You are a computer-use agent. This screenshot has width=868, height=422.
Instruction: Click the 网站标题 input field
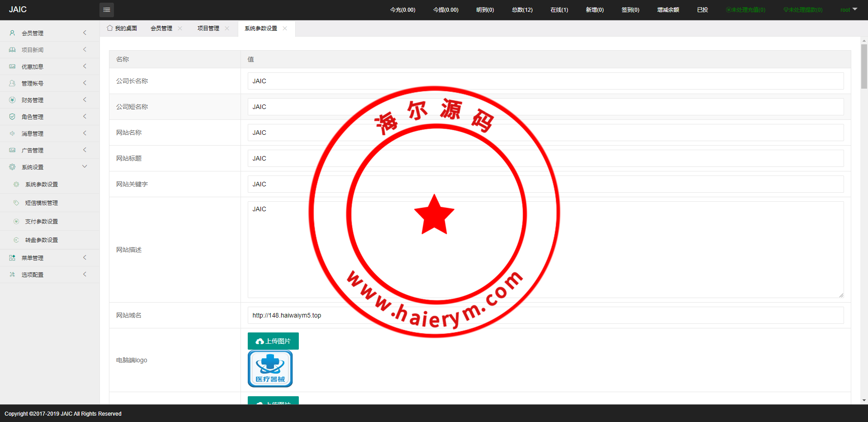click(x=546, y=158)
